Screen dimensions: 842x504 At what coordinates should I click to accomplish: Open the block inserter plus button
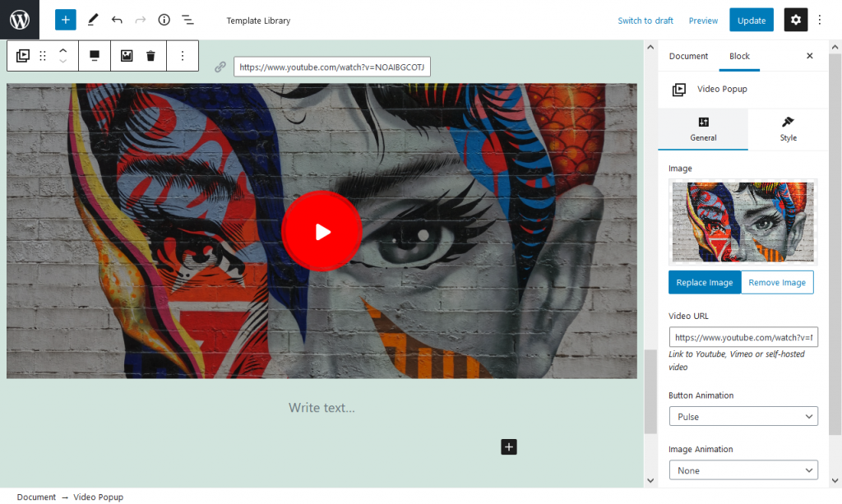click(x=66, y=20)
